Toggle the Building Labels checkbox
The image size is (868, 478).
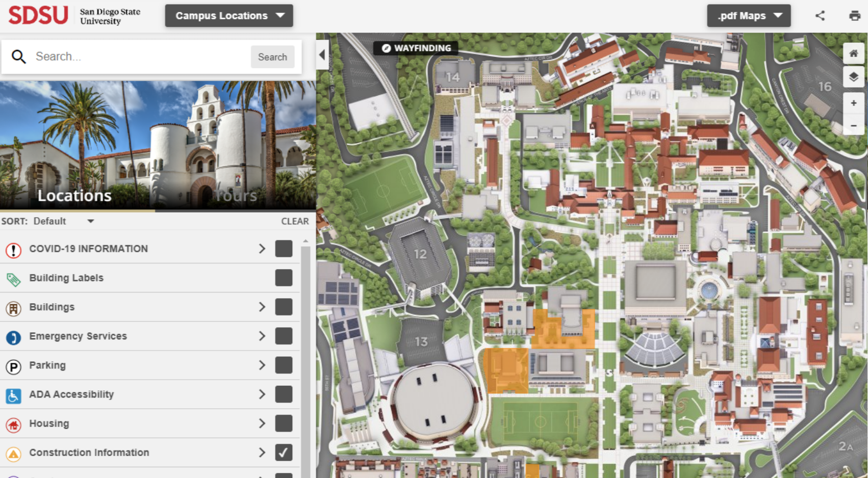[284, 278]
